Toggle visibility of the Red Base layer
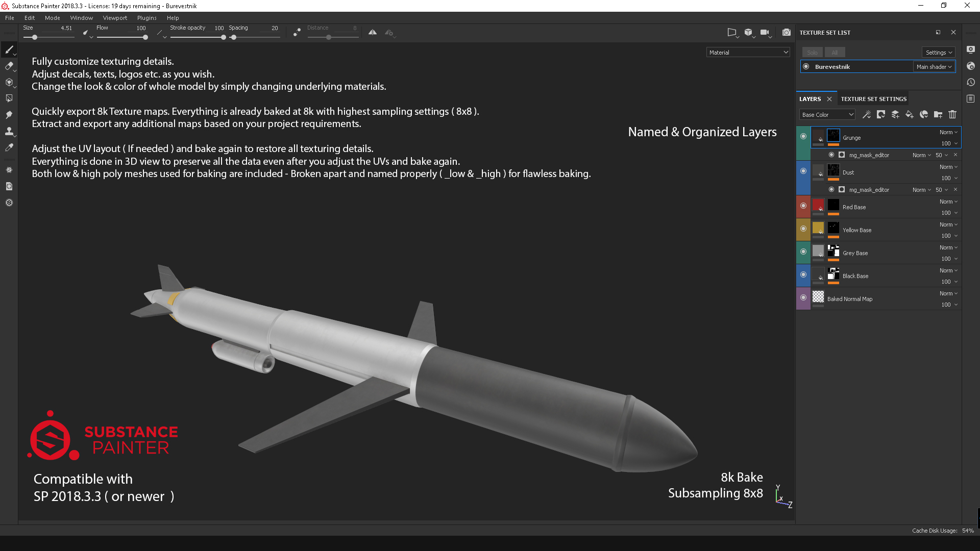Image resolution: width=980 pixels, height=551 pixels. pyautogui.click(x=803, y=206)
